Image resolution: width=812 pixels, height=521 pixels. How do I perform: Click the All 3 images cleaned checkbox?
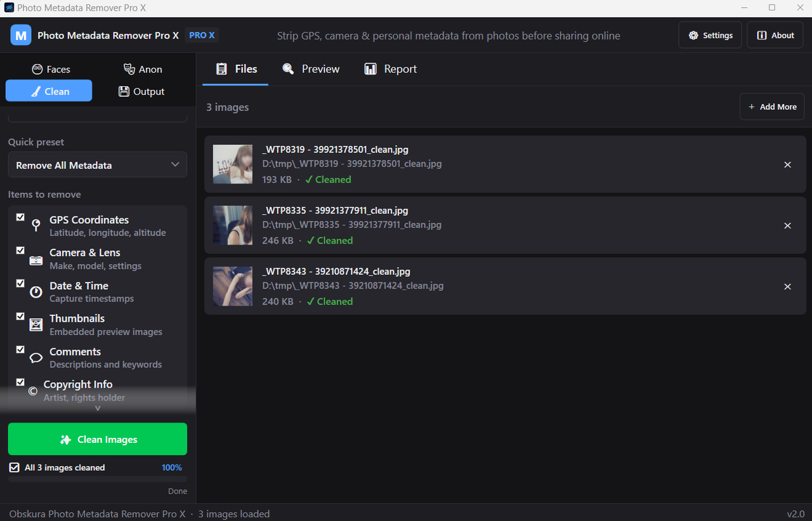[15, 468]
